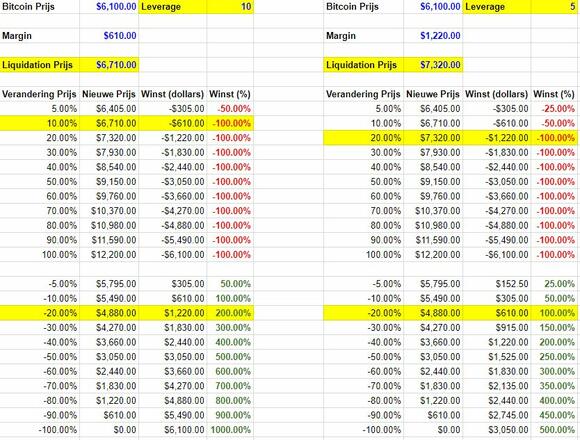Click the 900.00% Winst cell
This screenshot has width=580, height=440.
coord(230,415)
